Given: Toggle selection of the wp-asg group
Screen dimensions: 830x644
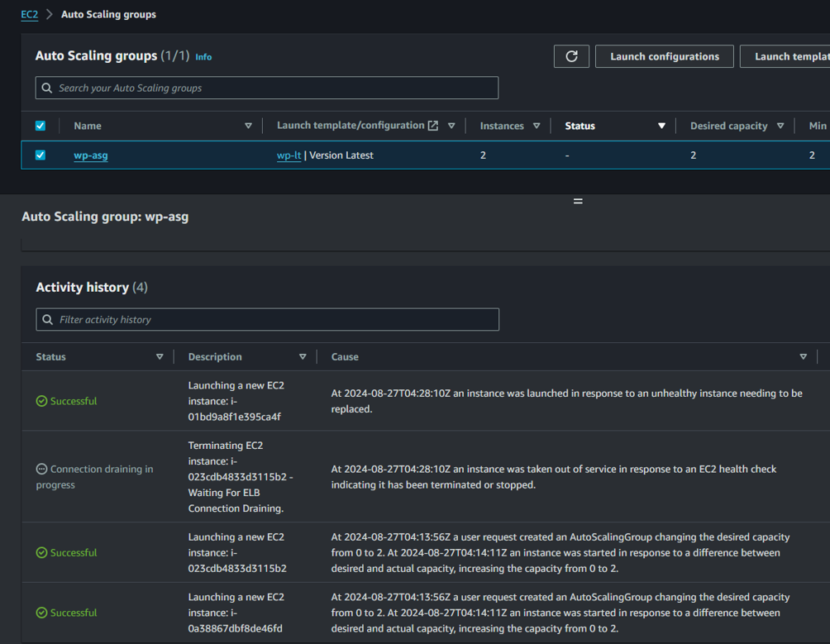Looking at the screenshot, I should pyautogui.click(x=40, y=155).
